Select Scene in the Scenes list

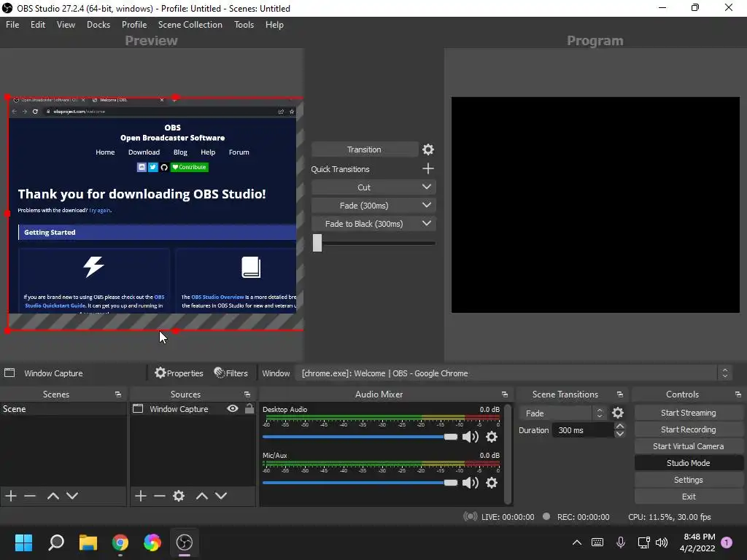(x=63, y=408)
